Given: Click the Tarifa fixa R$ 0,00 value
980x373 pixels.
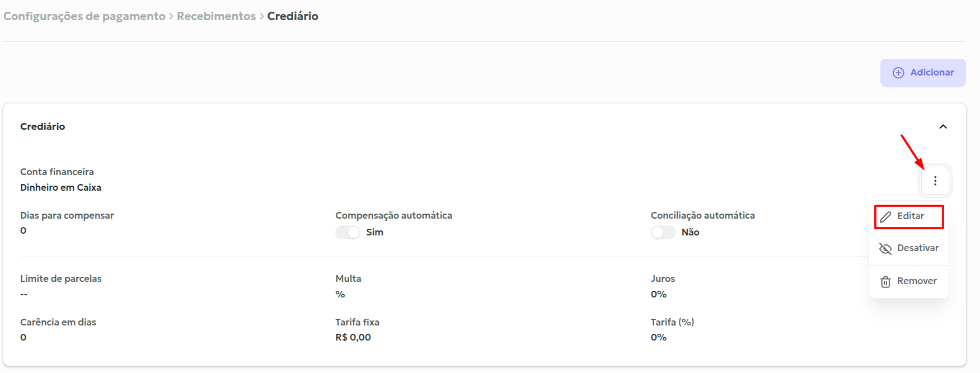Looking at the screenshot, I should click(x=353, y=337).
